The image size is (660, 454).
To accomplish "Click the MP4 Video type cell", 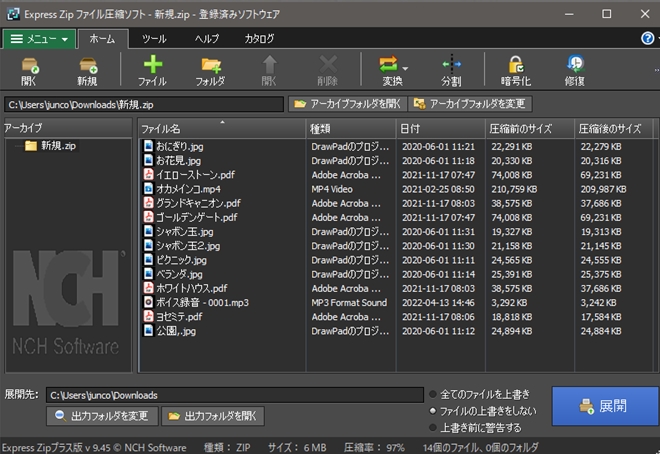I will point(332,189).
